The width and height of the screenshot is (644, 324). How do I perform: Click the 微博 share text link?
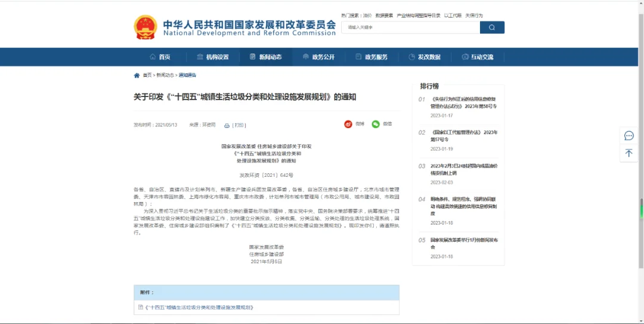pyautogui.click(x=360, y=124)
